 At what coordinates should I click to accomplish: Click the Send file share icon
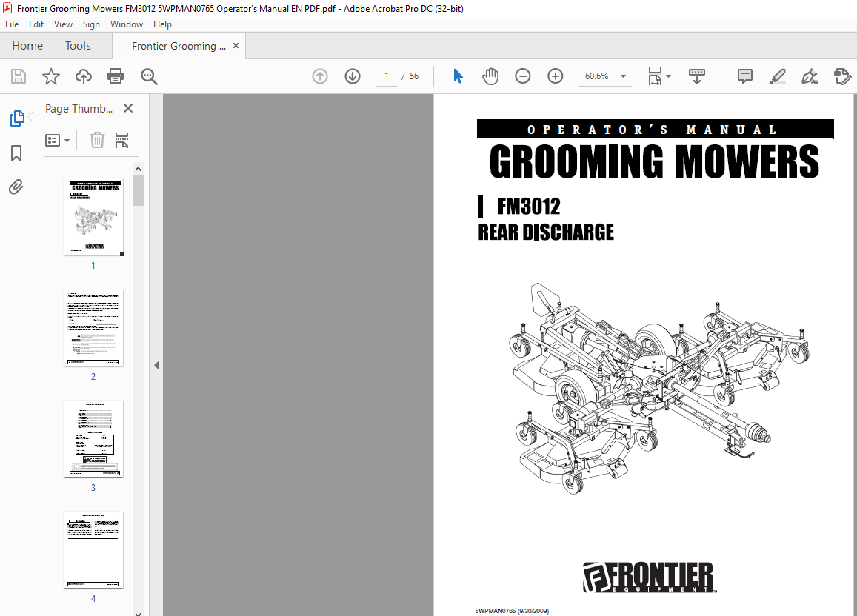(x=842, y=76)
